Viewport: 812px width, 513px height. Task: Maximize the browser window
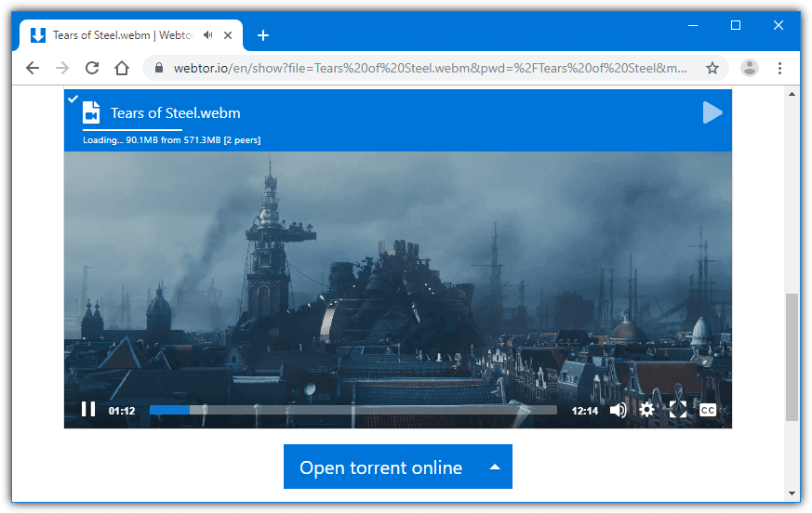click(x=736, y=25)
